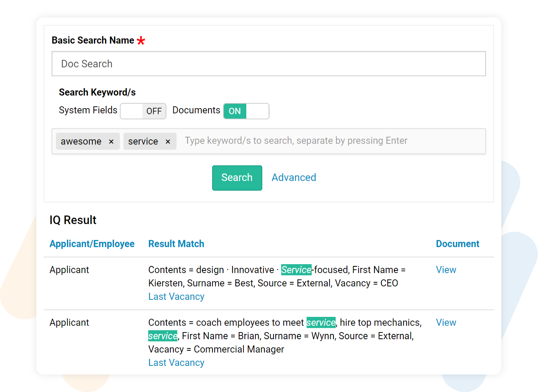Remove the 'service' keyword chip
The width and height of the screenshot is (538, 392).
point(168,141)
